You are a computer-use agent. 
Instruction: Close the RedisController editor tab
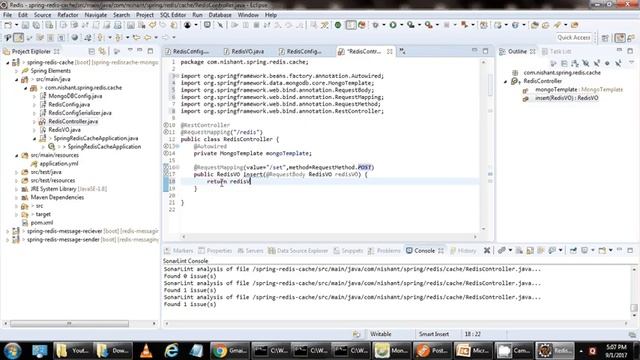pyautogui.click(x=390, y=51)
